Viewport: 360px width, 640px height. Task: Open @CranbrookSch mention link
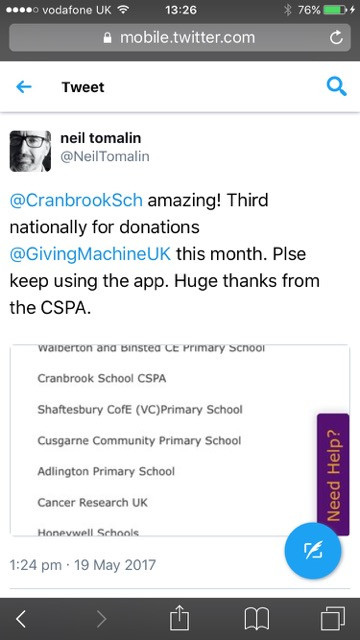tap(76, 200)
